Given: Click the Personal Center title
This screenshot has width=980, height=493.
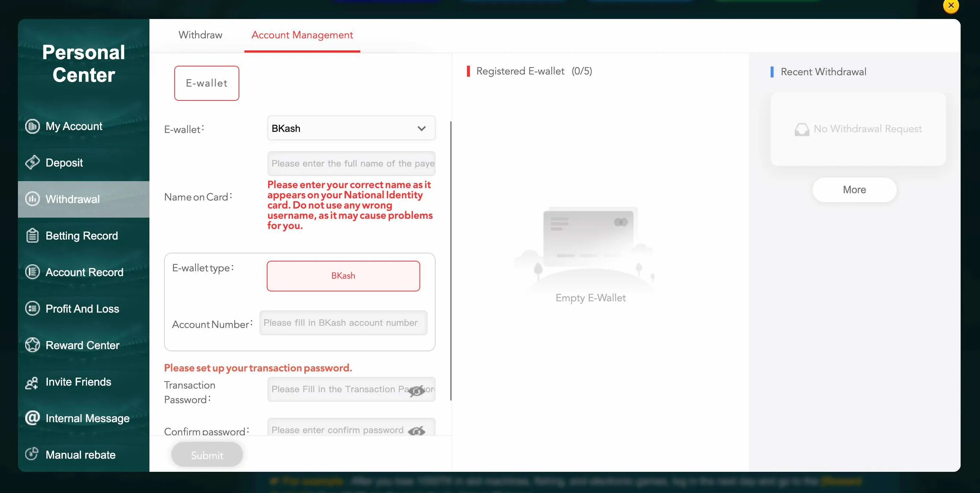Looking at the screenshot, I should (83, 64).
